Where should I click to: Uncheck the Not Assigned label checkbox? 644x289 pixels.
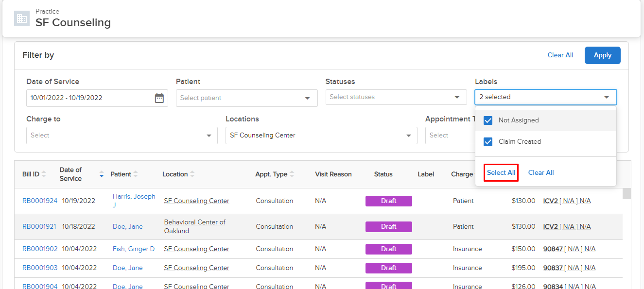488,120
